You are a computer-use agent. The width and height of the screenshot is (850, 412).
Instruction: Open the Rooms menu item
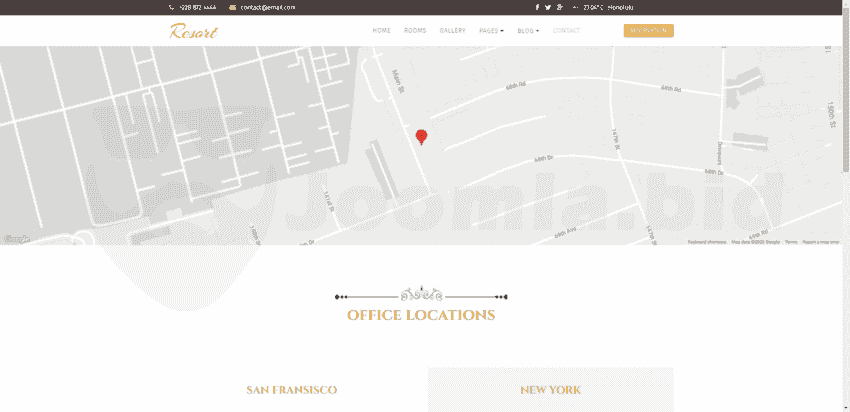415,31
